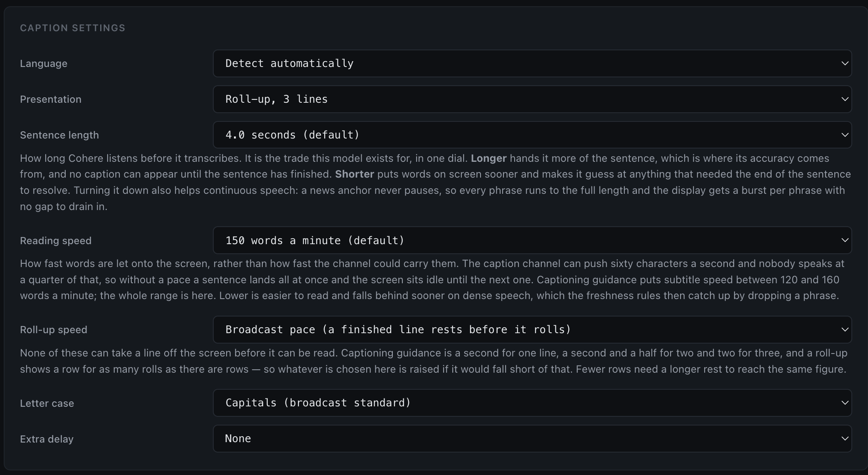
Task: Click the Roll-up speed label
Action: (54, 330)
